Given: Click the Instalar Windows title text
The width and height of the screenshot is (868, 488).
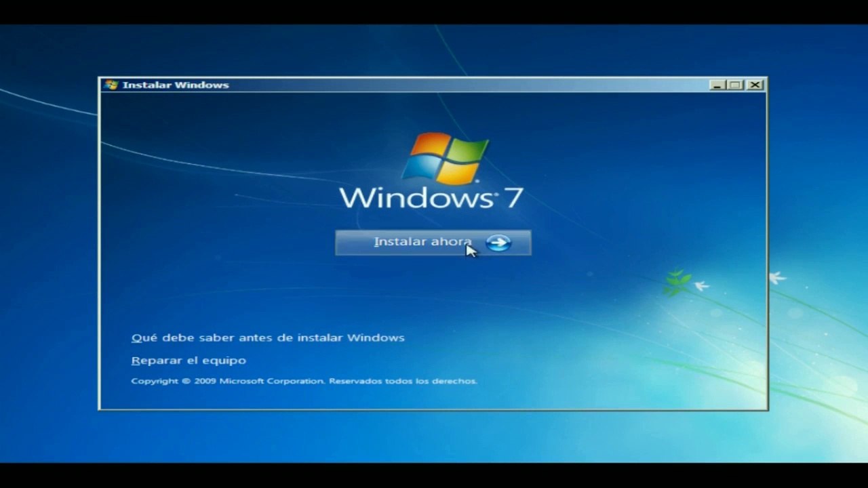Looking at the screenshot, I should tap(176, 85).
